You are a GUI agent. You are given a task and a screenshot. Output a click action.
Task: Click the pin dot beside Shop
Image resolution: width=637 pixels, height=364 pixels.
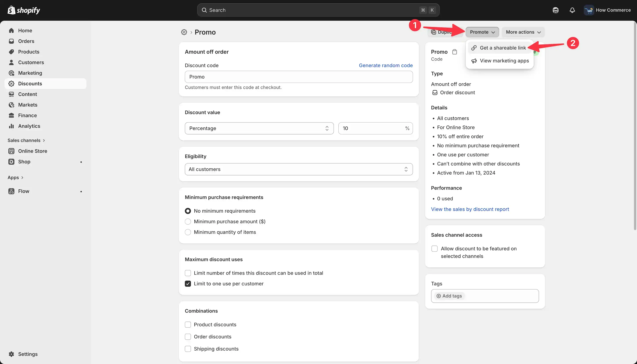[x=81, y=162]
